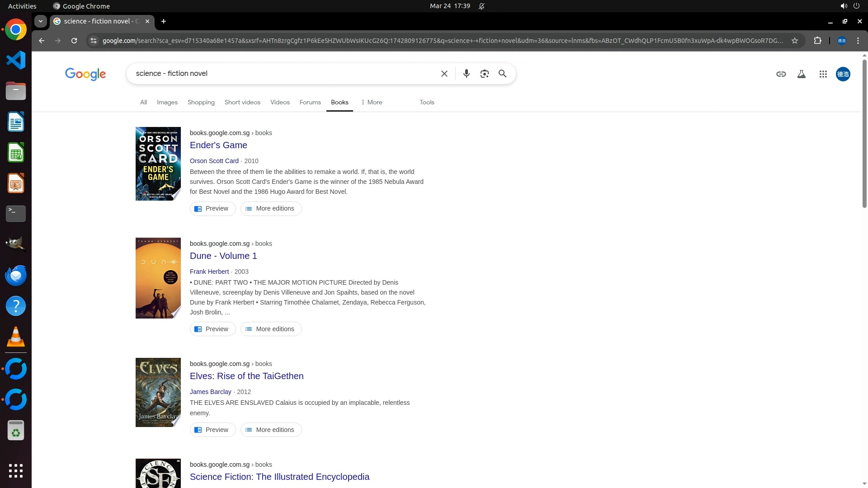Screen dimensions: 868x488
Task: Click the voice search microphone icon
Action: coord(466,74)
